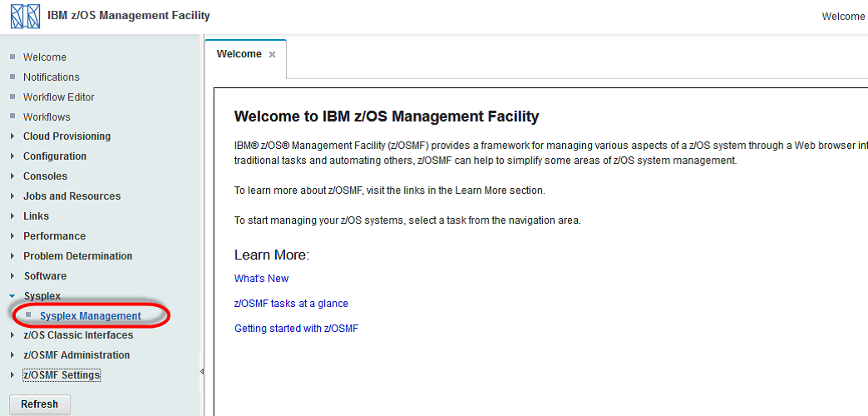868x416 pixels.
Task: Open Workflows from the navigation area
Action: (47, 117)
